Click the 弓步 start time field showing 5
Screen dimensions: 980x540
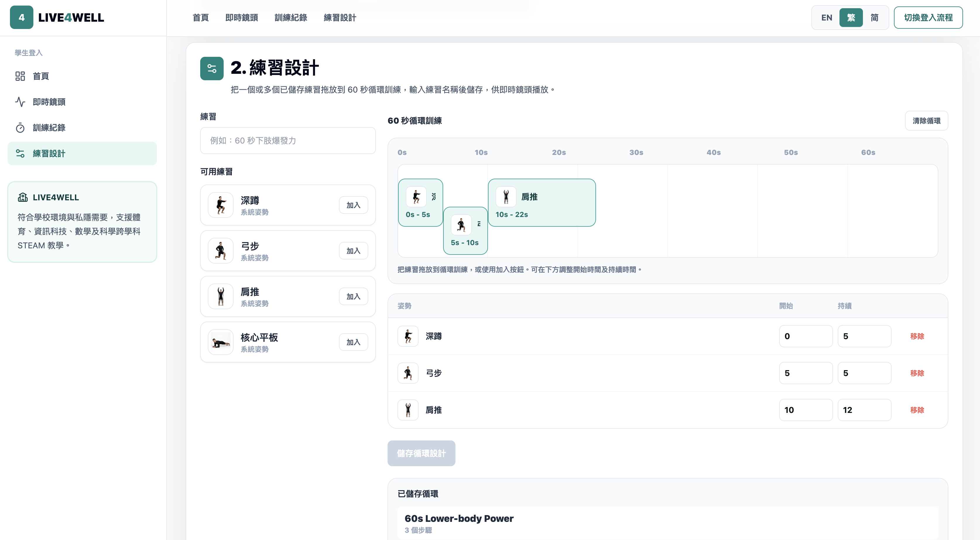coord(806,373)
